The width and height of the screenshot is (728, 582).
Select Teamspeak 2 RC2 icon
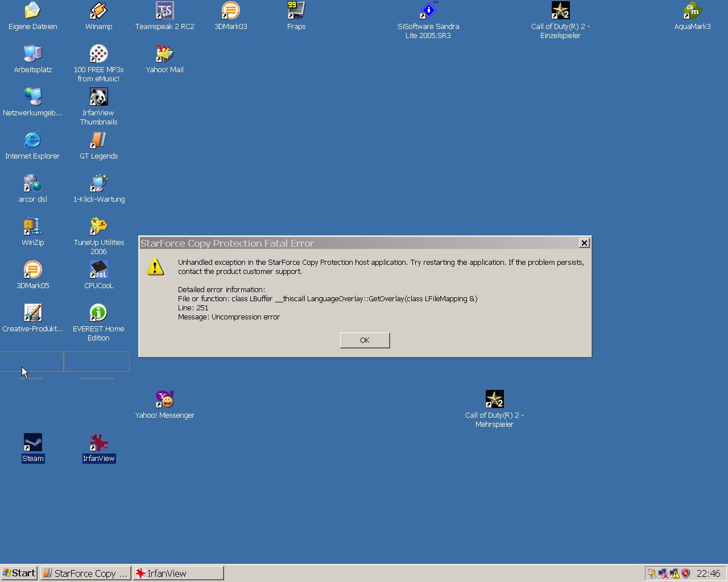point(164,16)
